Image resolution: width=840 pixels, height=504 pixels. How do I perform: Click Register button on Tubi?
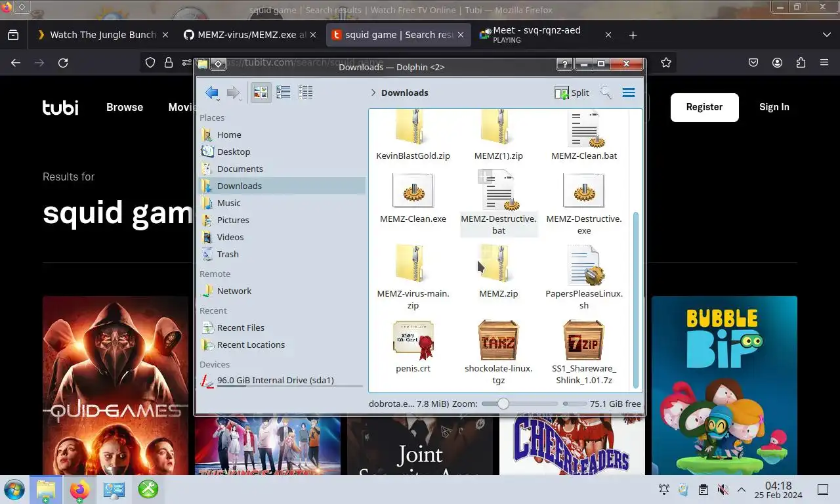pos(704,107)
